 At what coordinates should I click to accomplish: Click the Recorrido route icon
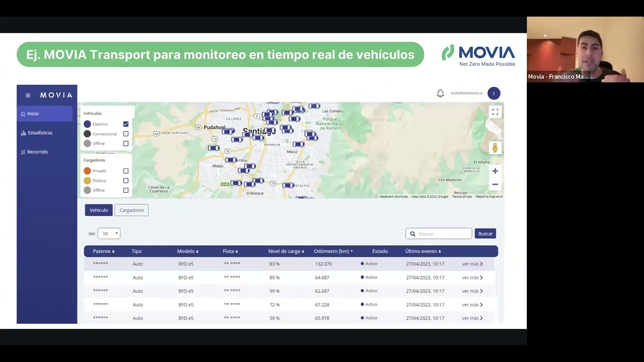23,152
